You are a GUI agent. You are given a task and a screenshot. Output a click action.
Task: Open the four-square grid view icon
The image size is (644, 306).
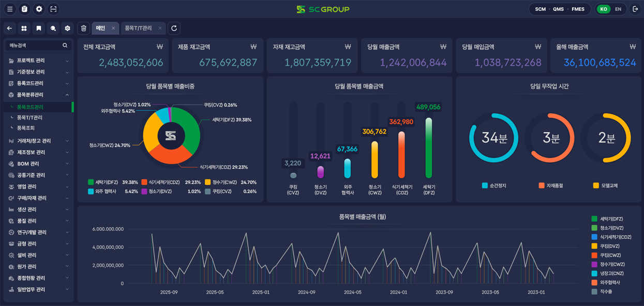(24, 28)
